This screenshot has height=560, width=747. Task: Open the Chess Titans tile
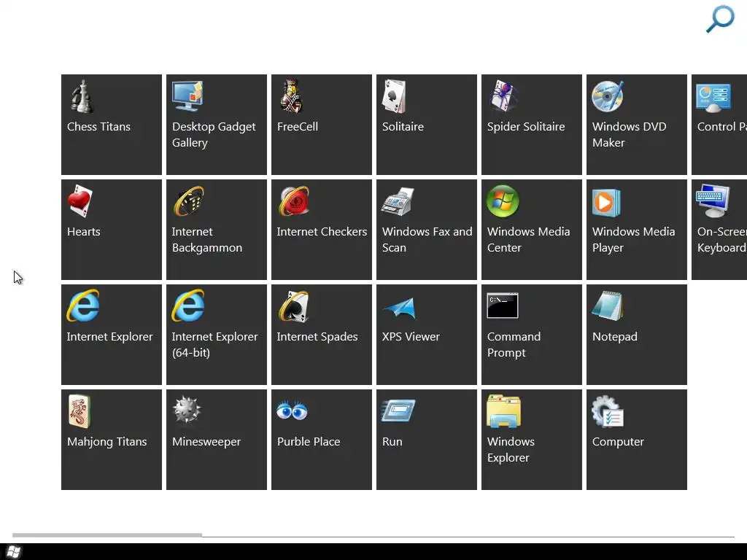click(112, 125)
